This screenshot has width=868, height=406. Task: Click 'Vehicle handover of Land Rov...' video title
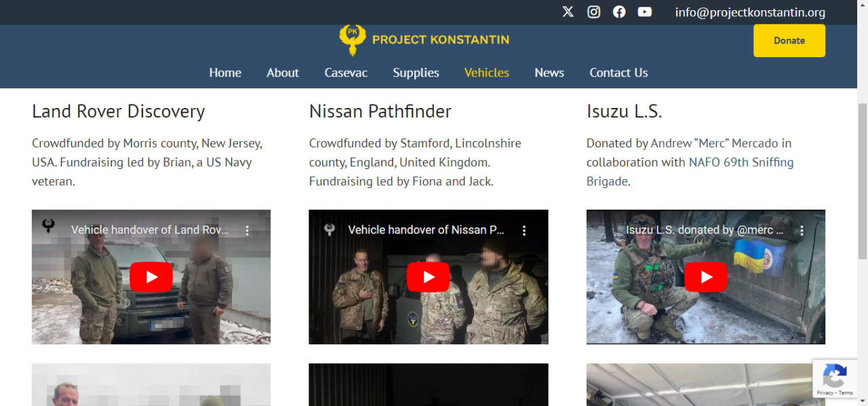pyautogui.click(x=150, y=230)
